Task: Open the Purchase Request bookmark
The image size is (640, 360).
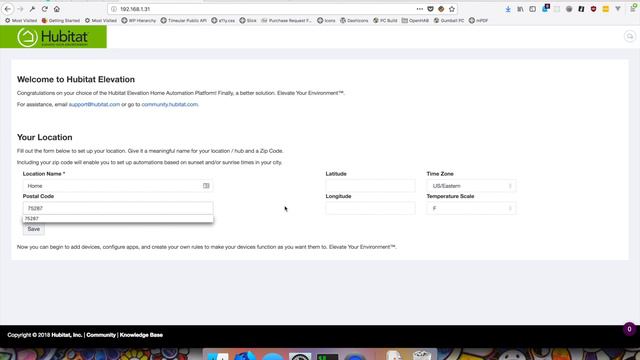Action: [287, 20]
